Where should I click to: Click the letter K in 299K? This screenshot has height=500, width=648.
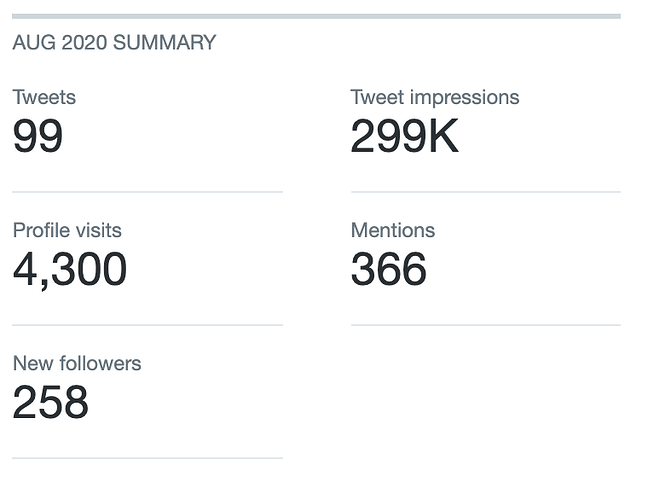[443, 136]
